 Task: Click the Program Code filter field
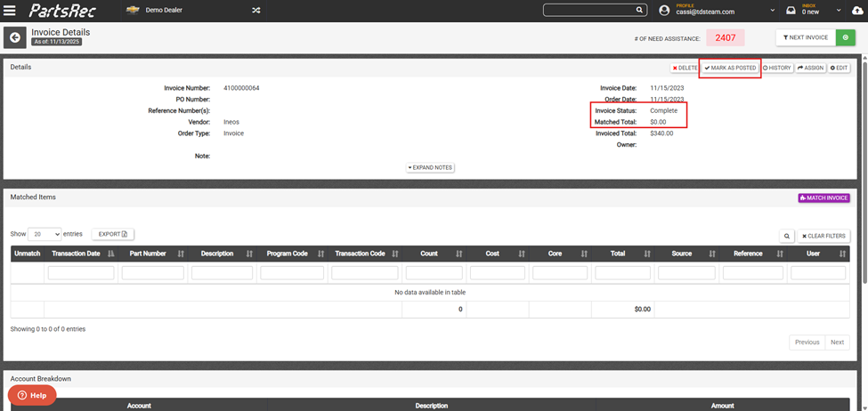292,273
